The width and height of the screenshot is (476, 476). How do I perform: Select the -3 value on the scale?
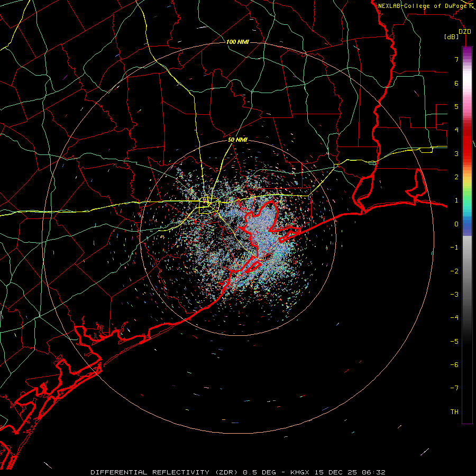454,295
